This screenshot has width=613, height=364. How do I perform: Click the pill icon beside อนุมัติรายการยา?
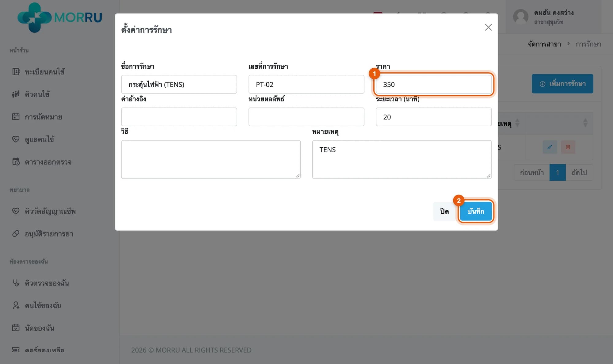pos(16,233)
